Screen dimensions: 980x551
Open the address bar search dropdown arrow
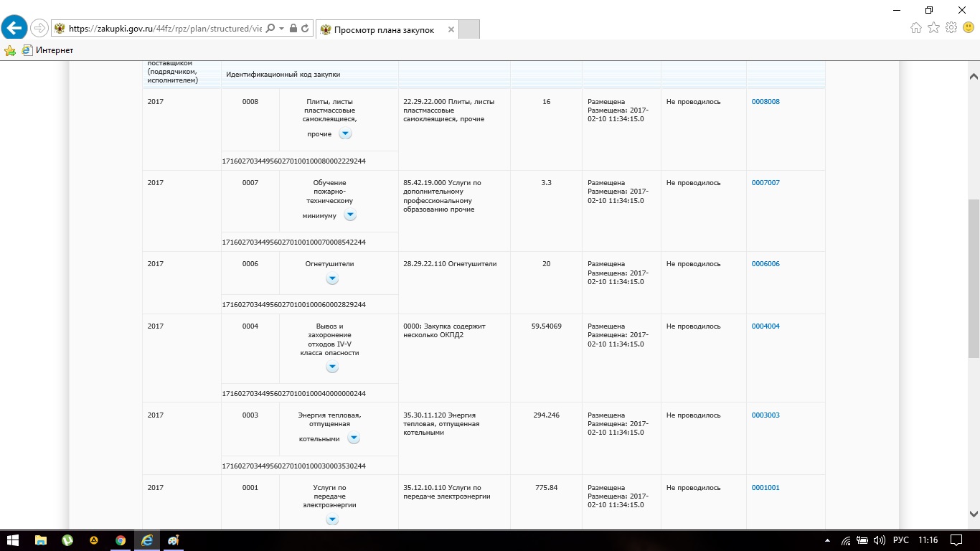[x=282, y=29]
